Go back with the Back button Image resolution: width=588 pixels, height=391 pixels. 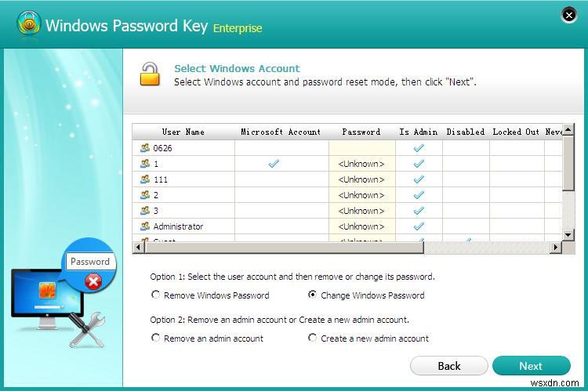(x=448, y=366)
